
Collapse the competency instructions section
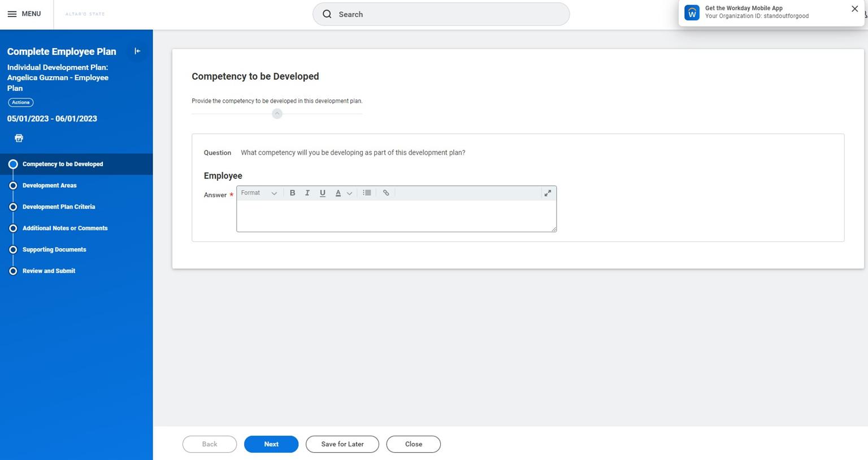pyautogui.click(x=277, y=114)
